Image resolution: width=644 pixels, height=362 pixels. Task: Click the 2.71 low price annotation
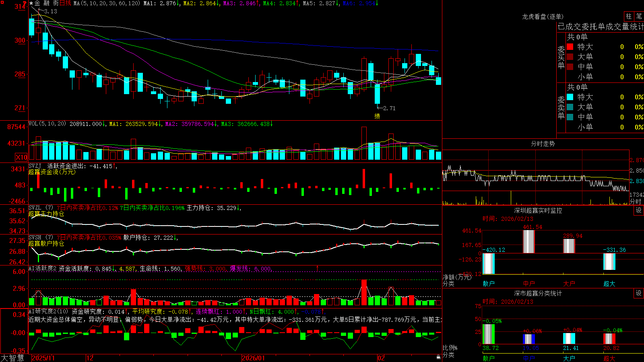click(389, 108)
